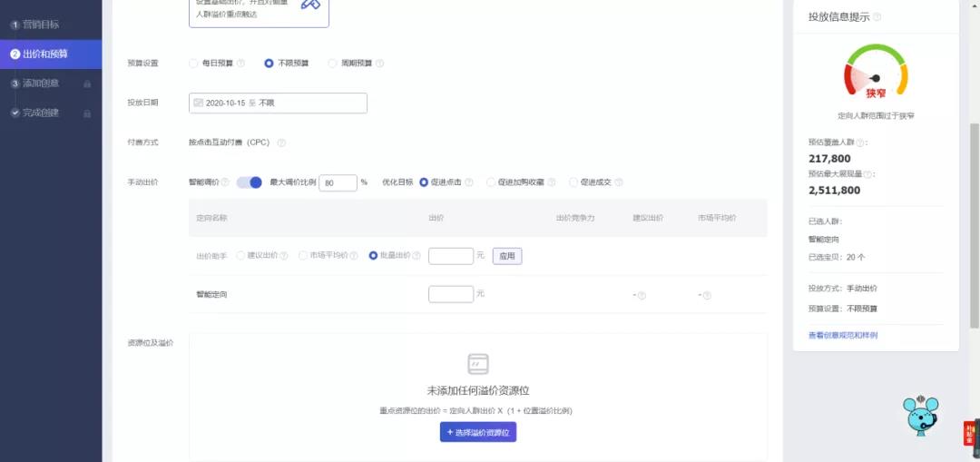The height and width of the screenshot is (462, 980).
Task: Click 选择溢价资源位 button
Action: coord(478,432)
